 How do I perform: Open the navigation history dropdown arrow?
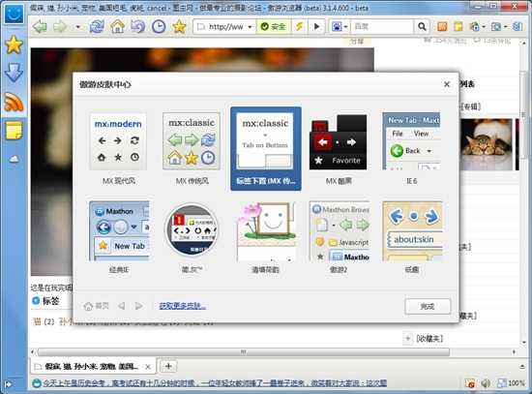(x=78, y=26)
